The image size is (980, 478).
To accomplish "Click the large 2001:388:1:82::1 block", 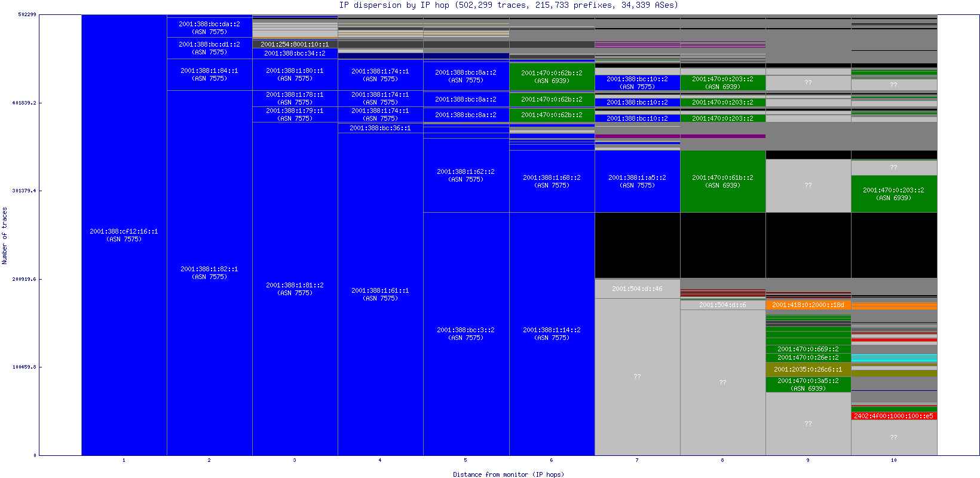I will (x=210, y=273).
